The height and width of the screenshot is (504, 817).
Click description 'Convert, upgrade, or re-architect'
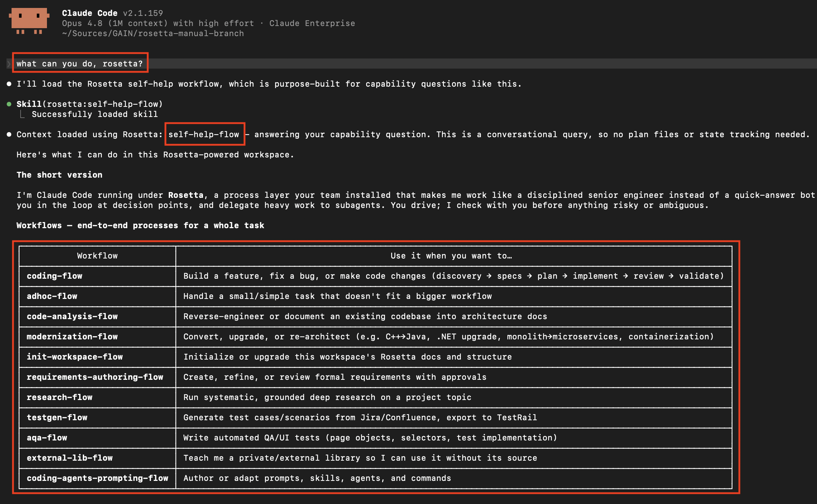pyautogui.click(x=449, y=337)
